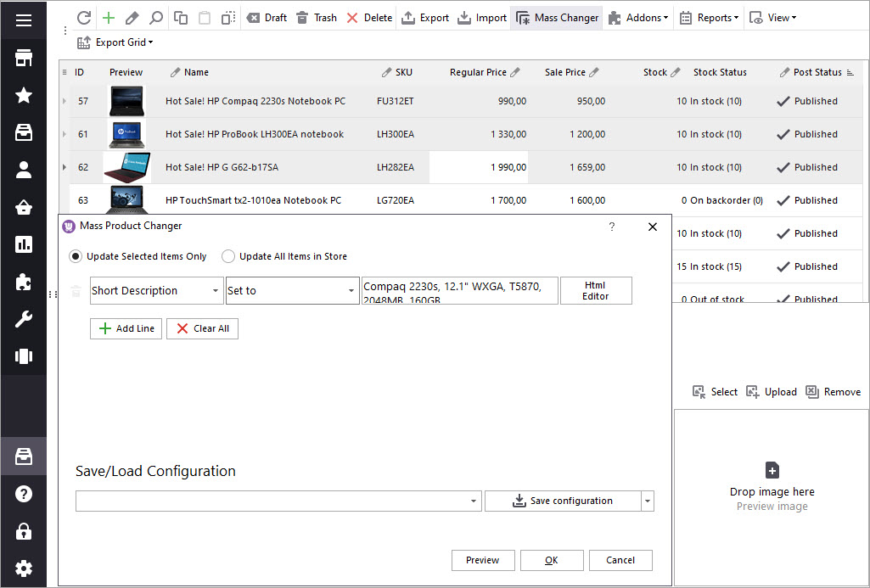This screenshot has height=588, width=870.
Task: Click the pencil Edit icon in toolbar
Action: [x=132, y=18]
